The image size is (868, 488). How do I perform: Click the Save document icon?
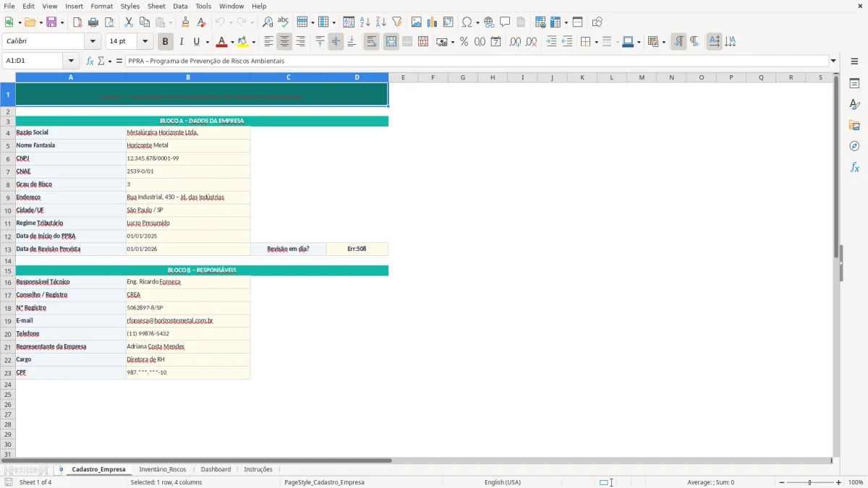[51, 22]
